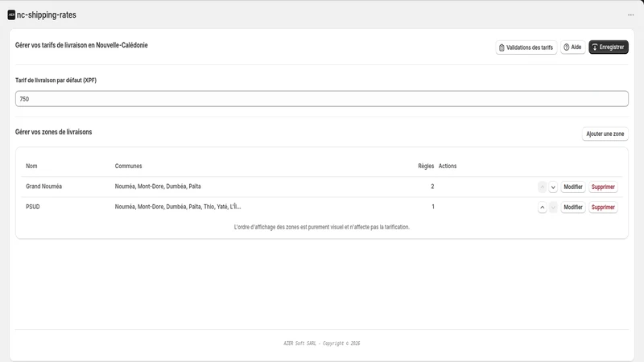
Task: Click the clipboard icon in Validations des tarifs
Action: point(502,47)
